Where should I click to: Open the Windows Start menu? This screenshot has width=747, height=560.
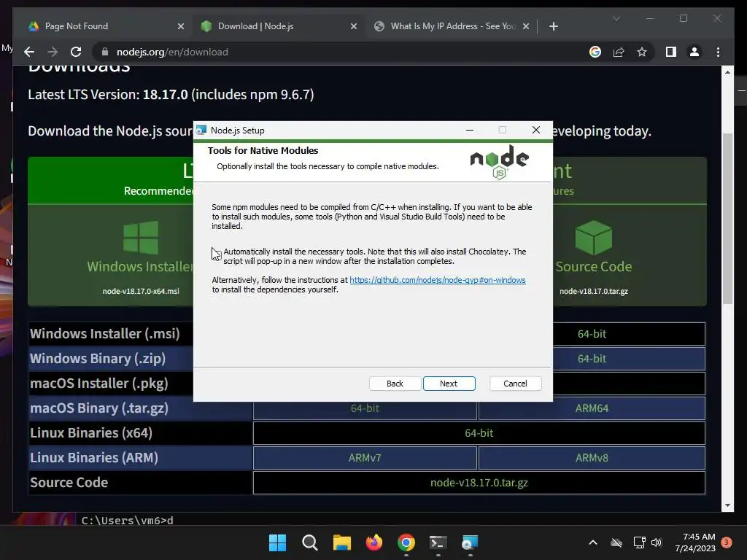click(x=277, y=542)
